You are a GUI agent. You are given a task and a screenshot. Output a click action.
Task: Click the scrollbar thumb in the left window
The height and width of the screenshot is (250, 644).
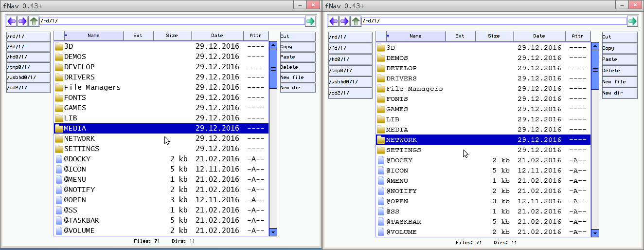273,69
